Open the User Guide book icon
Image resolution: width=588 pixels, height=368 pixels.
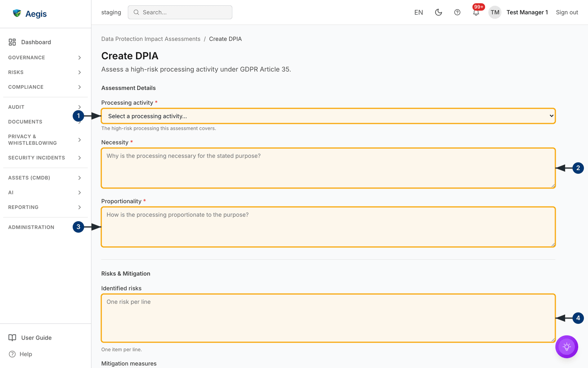(x=12, y=338)
